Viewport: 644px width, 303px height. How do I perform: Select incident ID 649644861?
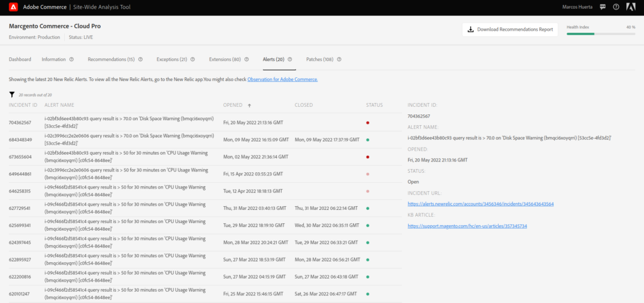tap(19, 174)
